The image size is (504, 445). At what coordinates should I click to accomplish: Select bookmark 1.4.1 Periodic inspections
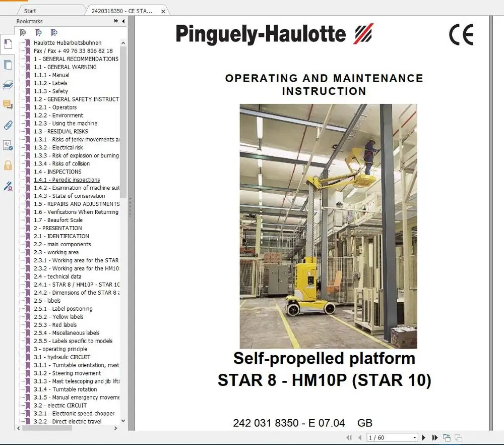tap(67, 180)
